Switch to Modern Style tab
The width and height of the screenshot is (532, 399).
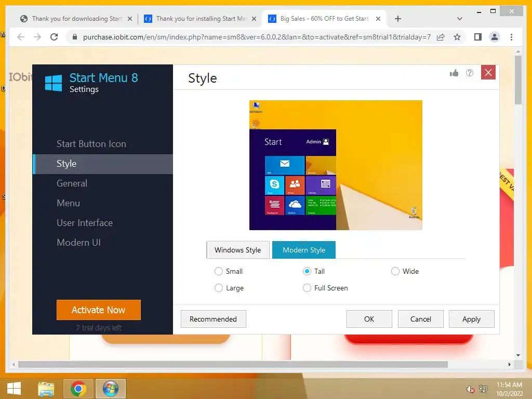304,250
